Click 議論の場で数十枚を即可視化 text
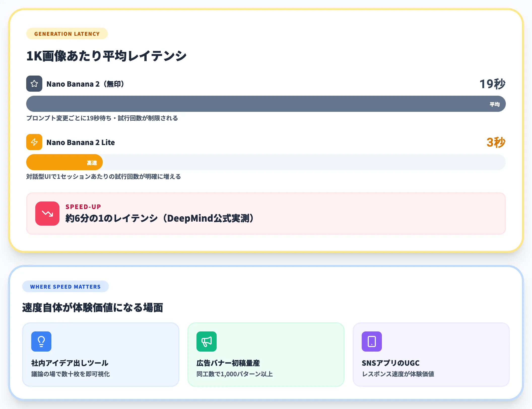The width and height of the screenshot is (532, 409). pyautogui.click(x=71, y=374)
